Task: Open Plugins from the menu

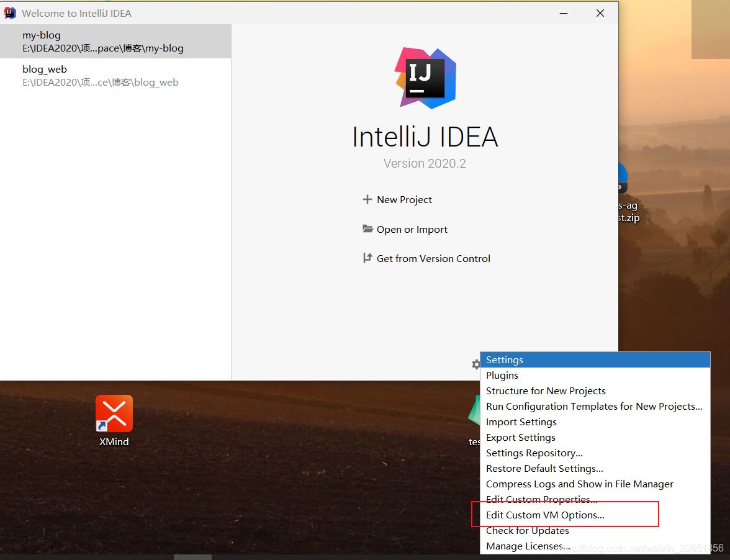Action: 595,375
